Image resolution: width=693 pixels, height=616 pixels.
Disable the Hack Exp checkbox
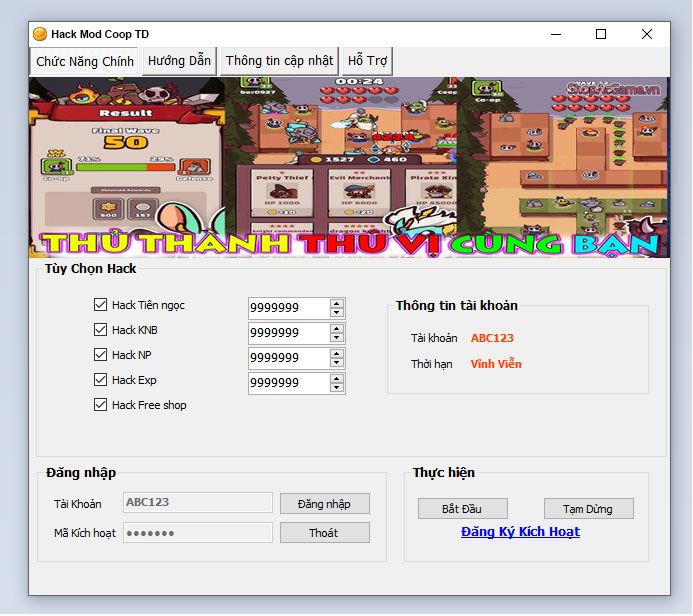coord(100,380)
